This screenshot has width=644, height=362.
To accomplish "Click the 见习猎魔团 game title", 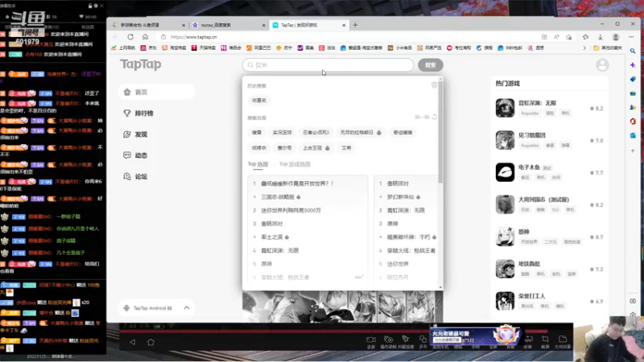I will (x=532, y=135).
